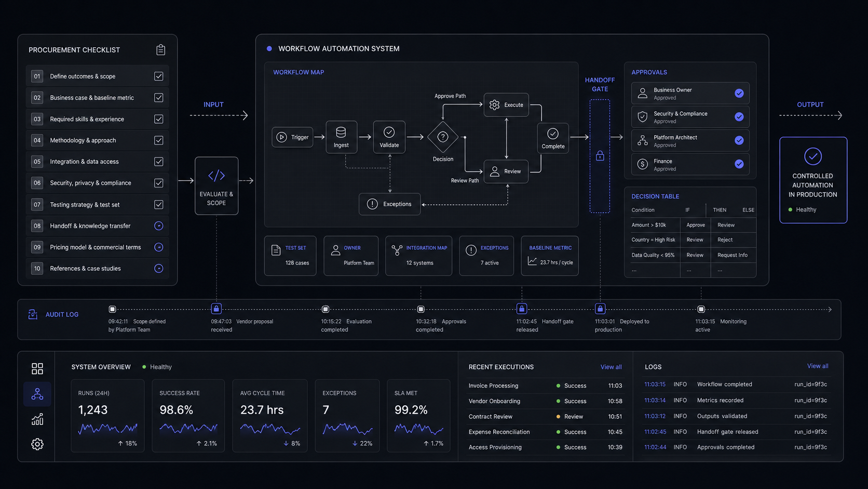Click the Evaluate & Scope code icon
Screen dimensions: 868x489
tap(216, 176)
